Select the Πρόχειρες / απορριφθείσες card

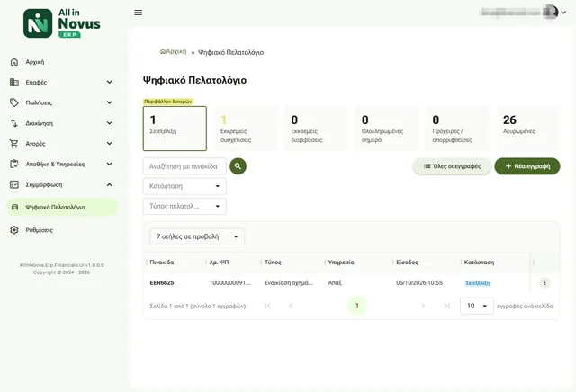[x=457, y=129]
